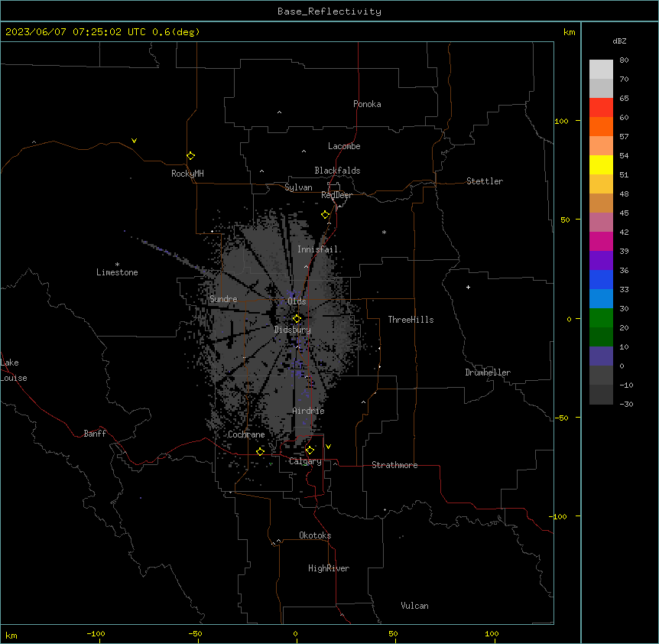Click the magenta 39-42 dBZ legend swatch
The width and height of the screenshot is (659, 644).
601,241
